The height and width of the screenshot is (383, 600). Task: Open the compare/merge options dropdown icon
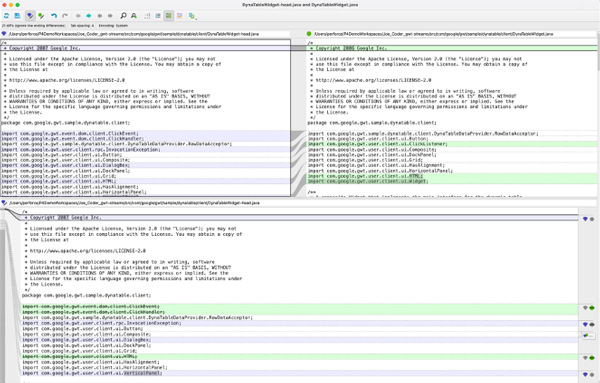tap(192, 16)
